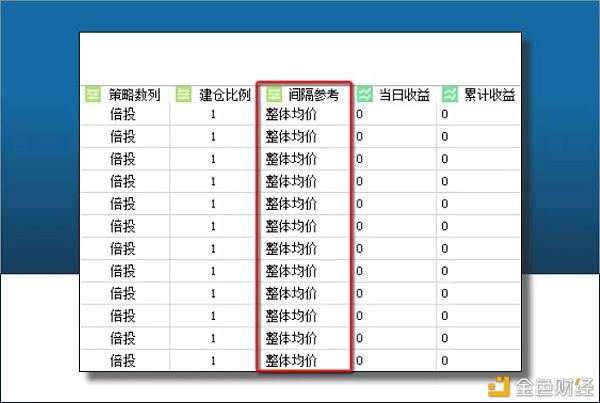The height and width of the screenshot is (403, 600).
Task: Sort by the 策略数列 column header
Action: click(x=134, y=95)
